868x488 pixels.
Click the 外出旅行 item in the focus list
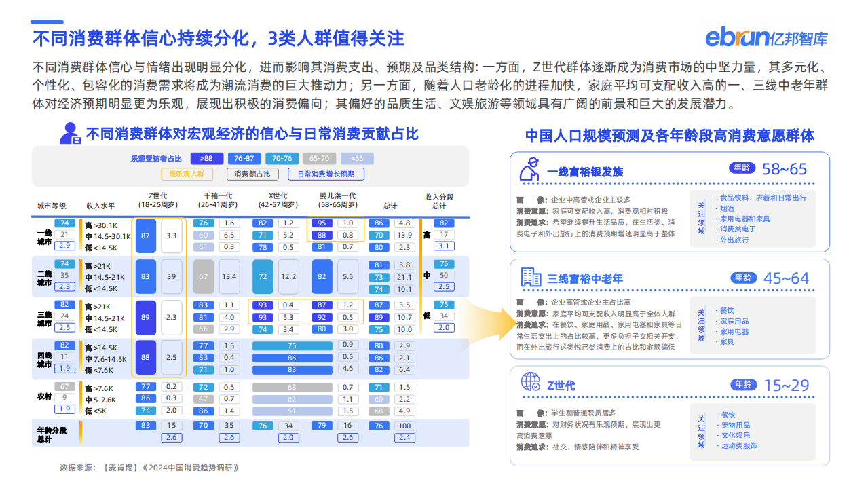tap(734, 240)
